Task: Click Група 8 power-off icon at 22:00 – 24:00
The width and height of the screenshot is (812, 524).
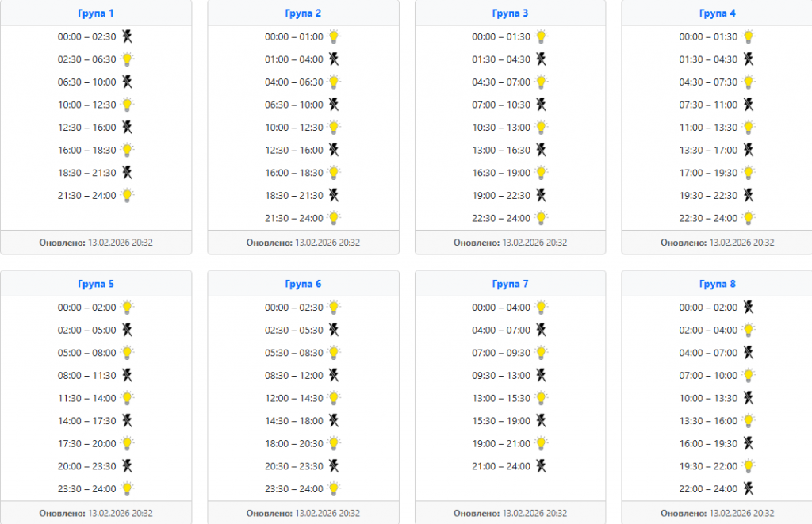Action: click(748, 489)
